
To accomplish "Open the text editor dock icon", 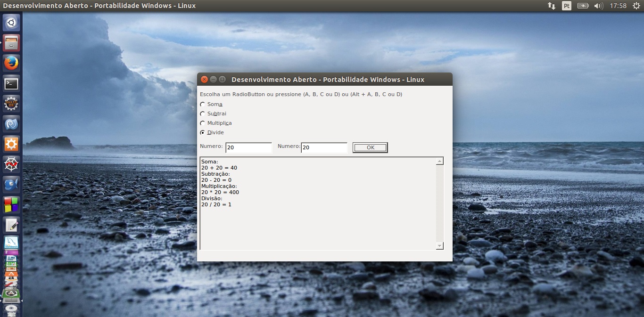I will tap(11, 225).
